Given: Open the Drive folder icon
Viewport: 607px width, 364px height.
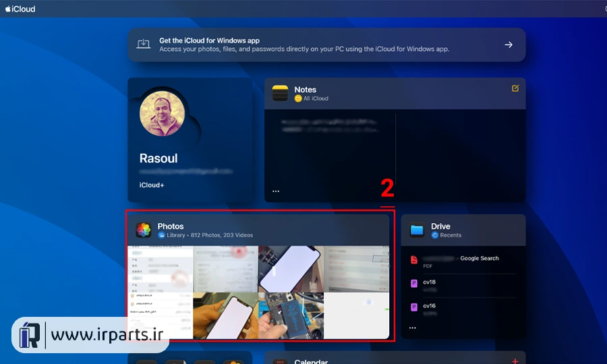Looking at the screenshot, I should point(417,230).
